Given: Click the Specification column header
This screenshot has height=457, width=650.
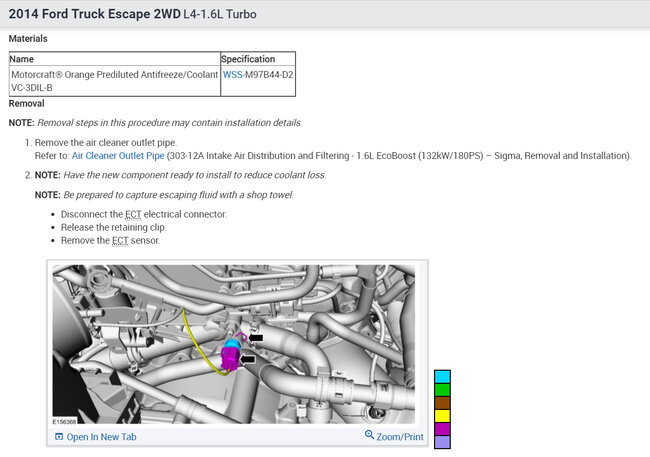Looking at the screenshot, I should pos(255,59).
